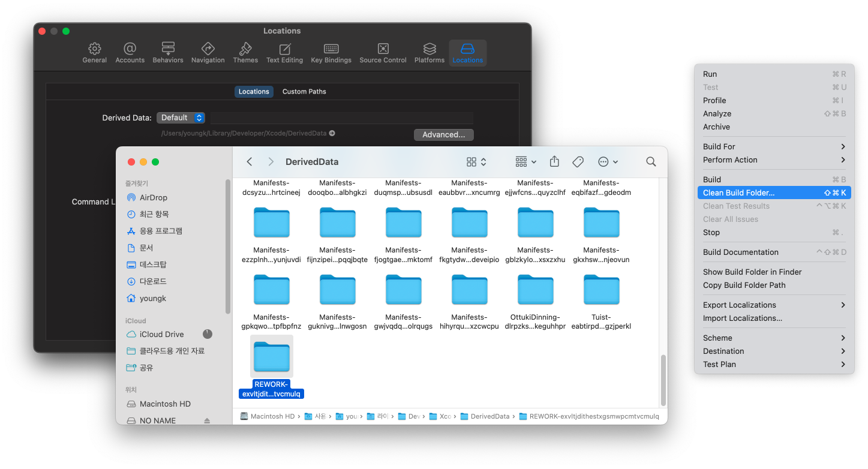Go forward in Finder window
The height and width of the screenshot is (469, 868).
(271, 162)
